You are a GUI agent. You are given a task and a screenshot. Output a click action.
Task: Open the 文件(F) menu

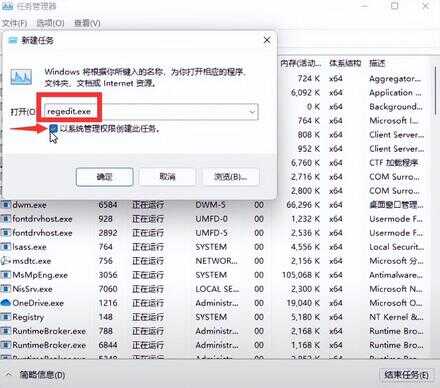pyautogui.click(x=15, y=23)
